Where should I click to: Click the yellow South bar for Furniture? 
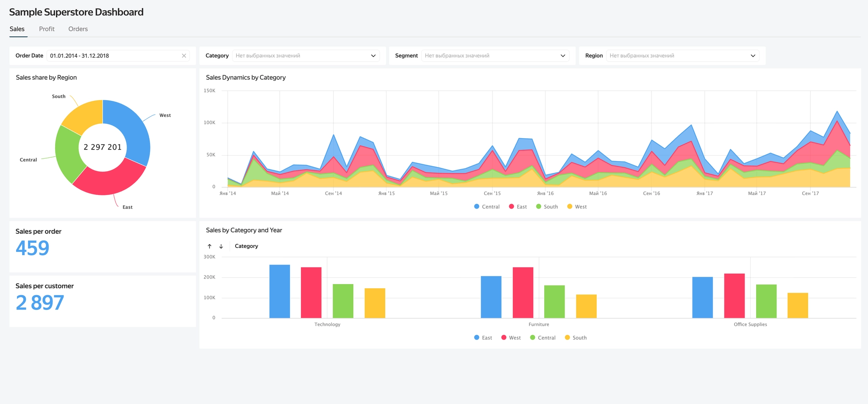point(586,306)
